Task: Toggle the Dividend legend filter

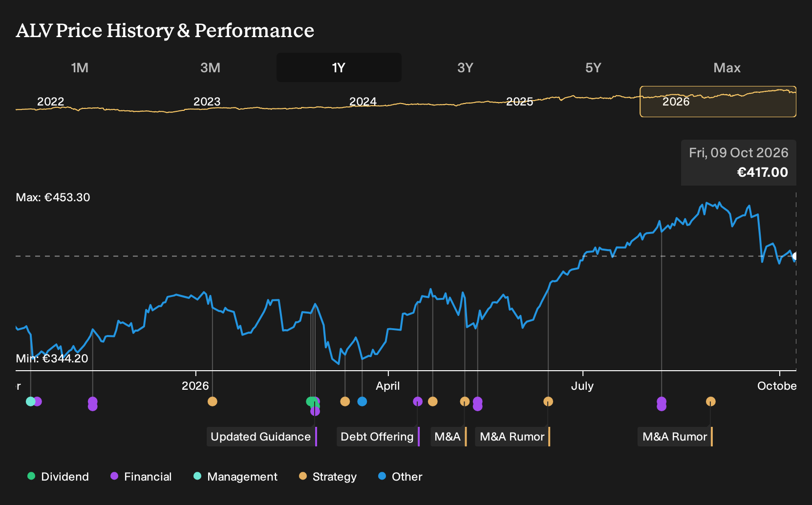Action: click(x=58, y=476)
